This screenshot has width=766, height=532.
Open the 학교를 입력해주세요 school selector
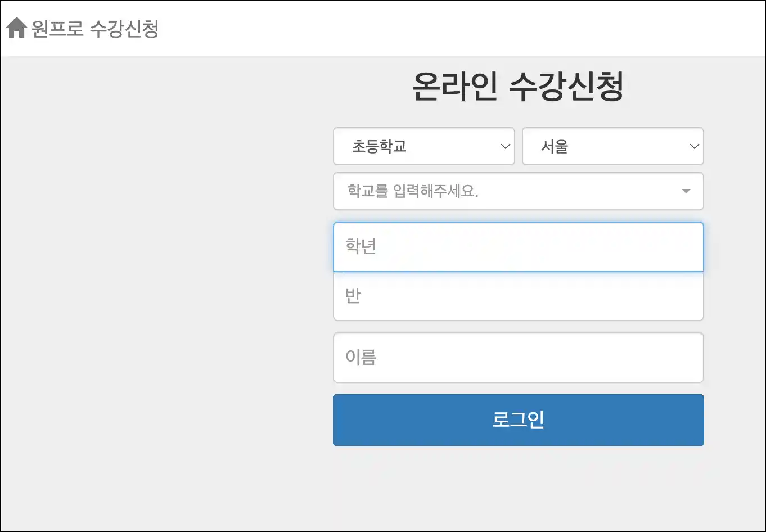[x=519, y=191]
